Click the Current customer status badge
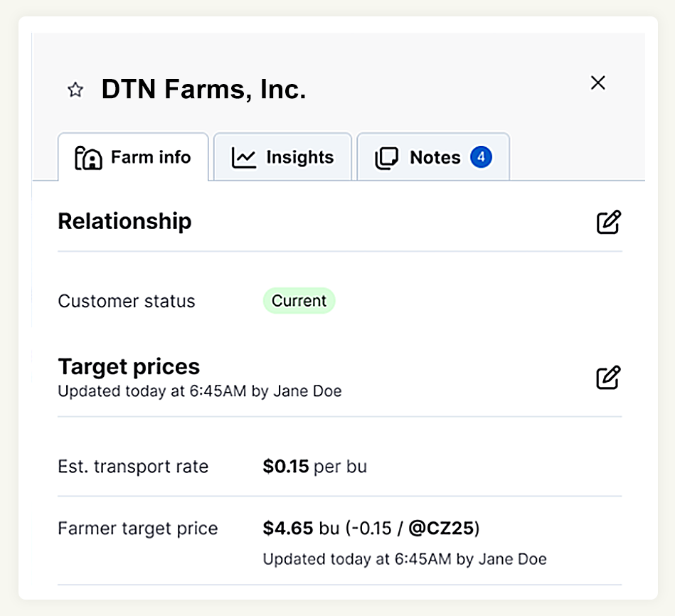Screen dimensions: 675x616 pos(299,301)
